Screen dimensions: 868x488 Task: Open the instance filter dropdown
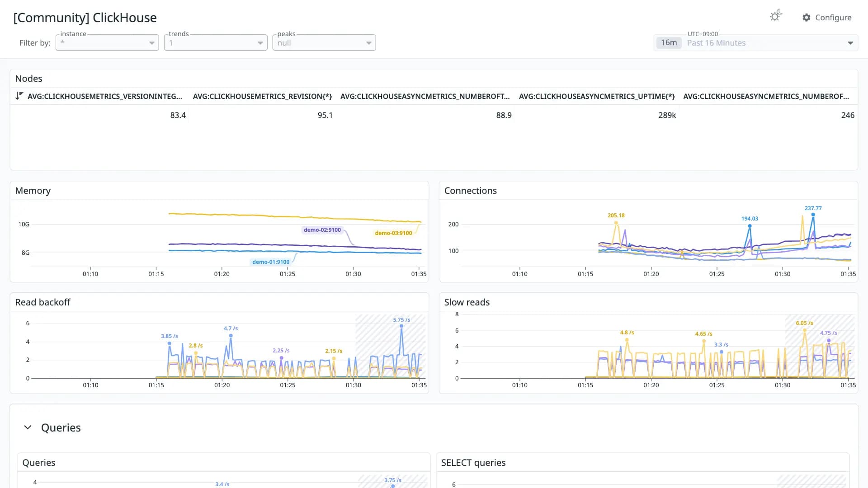click(x=107, y=42)
